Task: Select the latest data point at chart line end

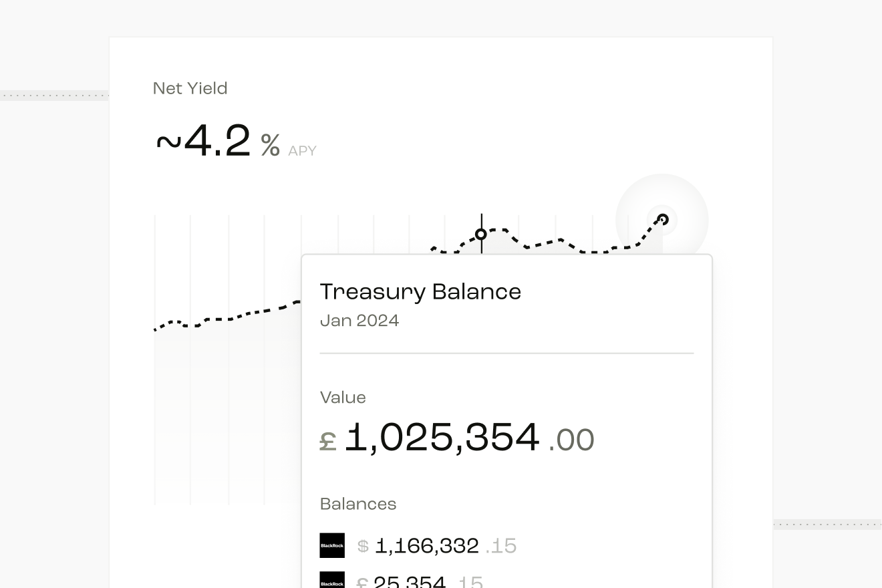Action: (663, 219)
